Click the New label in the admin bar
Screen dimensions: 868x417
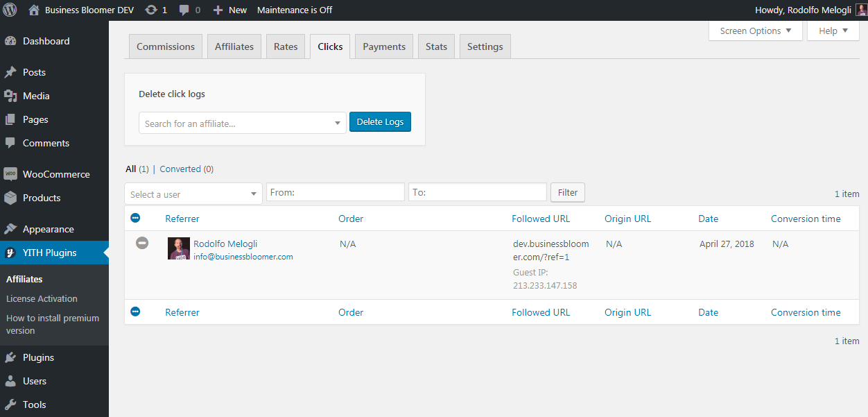click(238, 10)
